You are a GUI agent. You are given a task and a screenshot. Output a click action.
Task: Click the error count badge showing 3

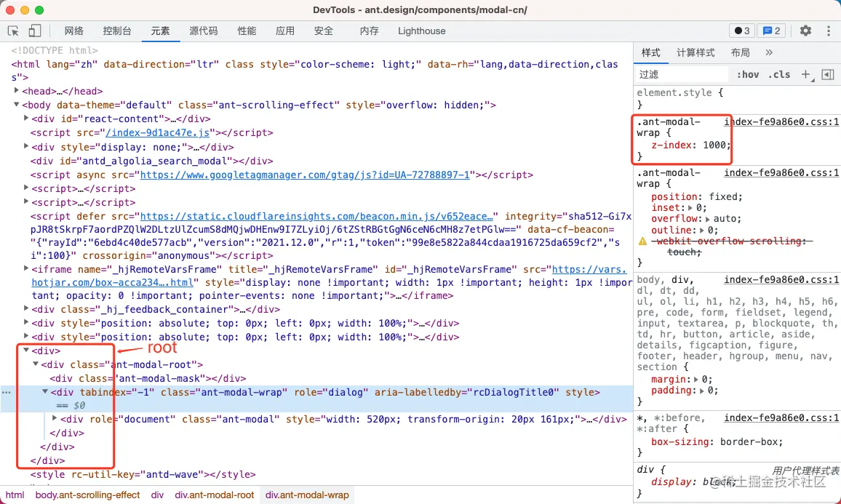(742, 31)
